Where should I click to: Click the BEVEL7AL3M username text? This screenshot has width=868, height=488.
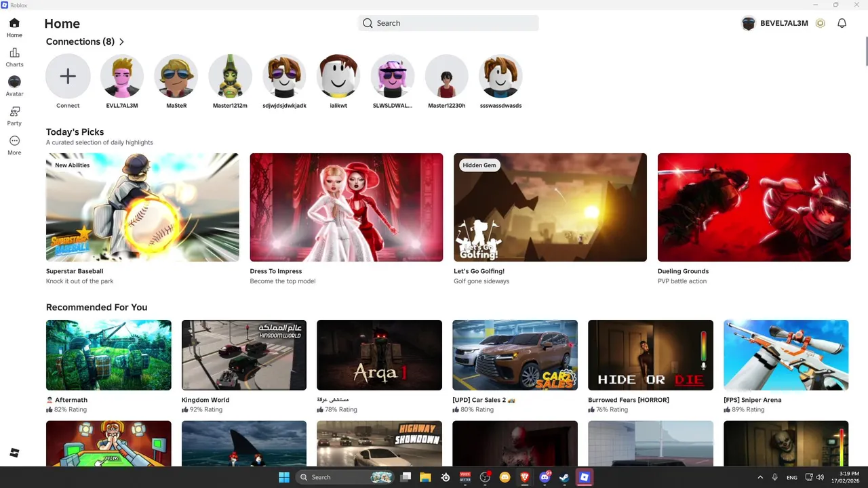[x=784, y=23]
